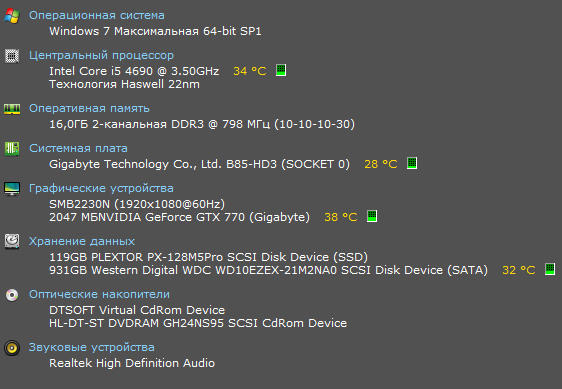Image resolution: width=562 pixels, height=389 pixels.
Task: Click the green temperature indicator beside motherboard 28 °C
Action: (412, 163)
